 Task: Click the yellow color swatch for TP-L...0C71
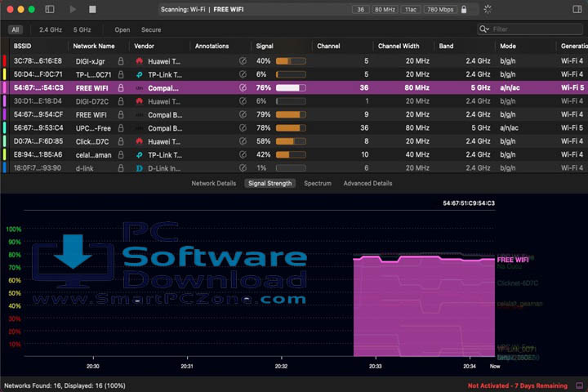pos(5,74)
